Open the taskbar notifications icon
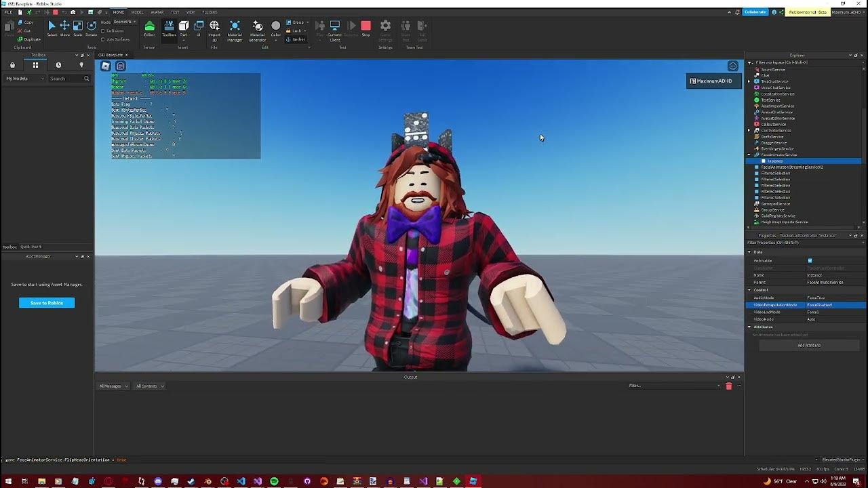Image resolution: width=868 pixels, height=488 pixels. 856,481
